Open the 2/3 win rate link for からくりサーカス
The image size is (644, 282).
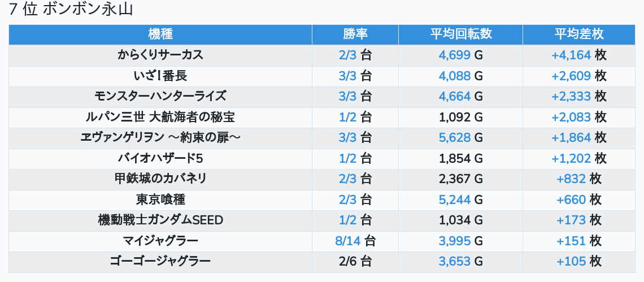pyautogui.click(x=348, y=55)
